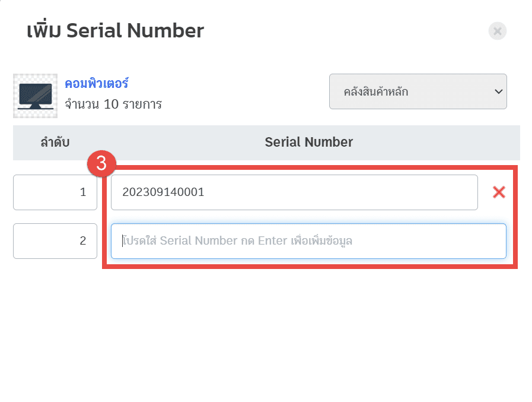Focus the order number field showing 1
532x402 pixels.
pyautogui.click(x=55, y=192)
